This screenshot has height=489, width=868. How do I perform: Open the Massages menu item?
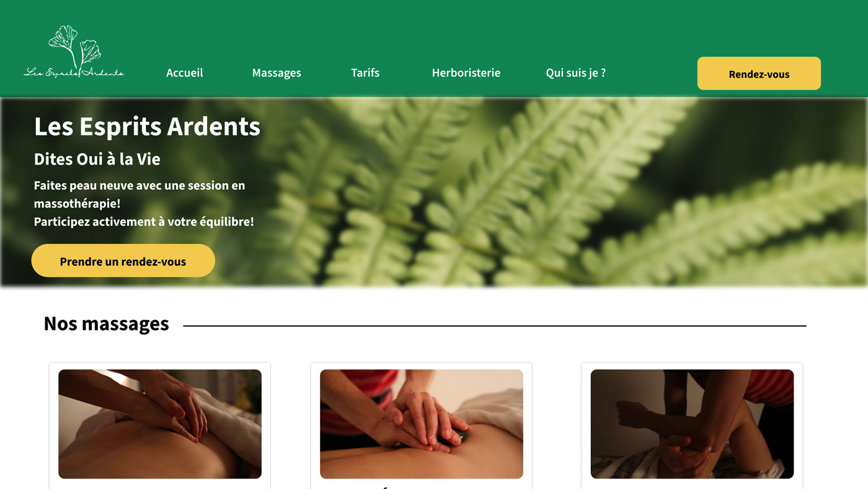[x=277, y=73]
